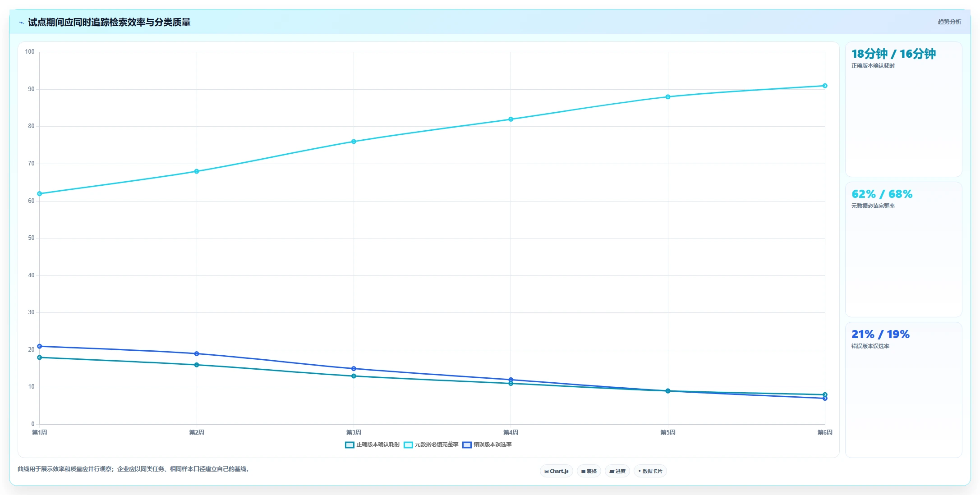Click the 第6周 x-axis label
This screenshot has width=980, height=495.
825,432
